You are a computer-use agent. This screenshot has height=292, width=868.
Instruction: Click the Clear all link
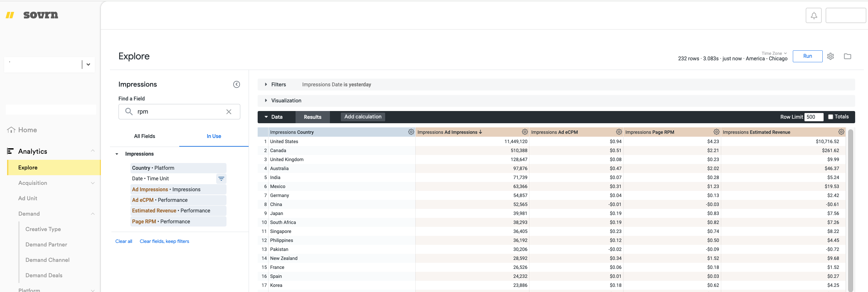pyautogui.click(x=124, y=241)
